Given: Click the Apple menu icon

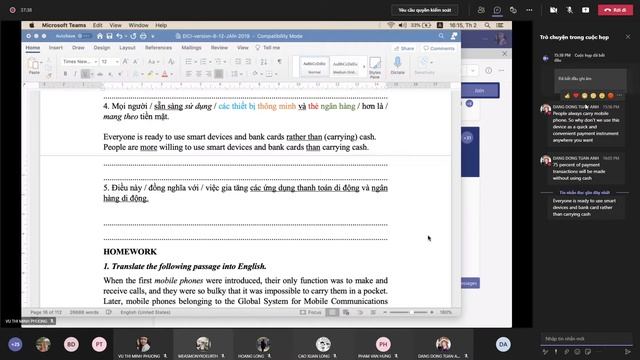Looking at the screenshot, I should (x=31, y=25).
